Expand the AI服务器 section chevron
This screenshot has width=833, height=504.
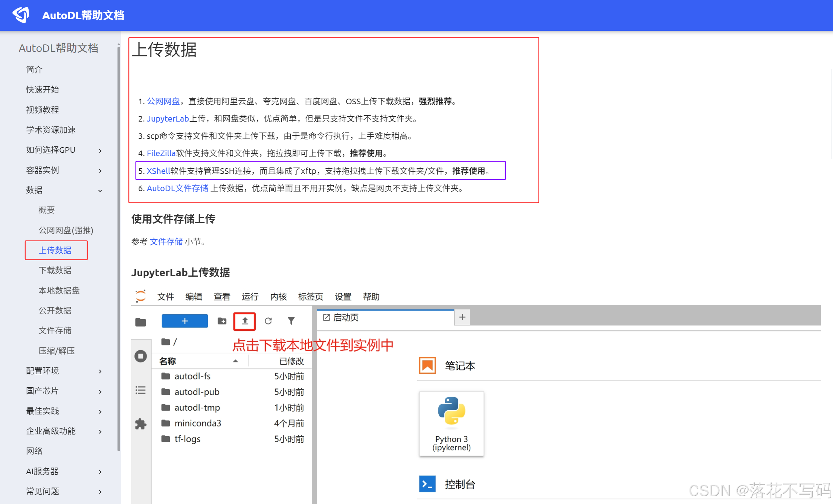[100, 472]
